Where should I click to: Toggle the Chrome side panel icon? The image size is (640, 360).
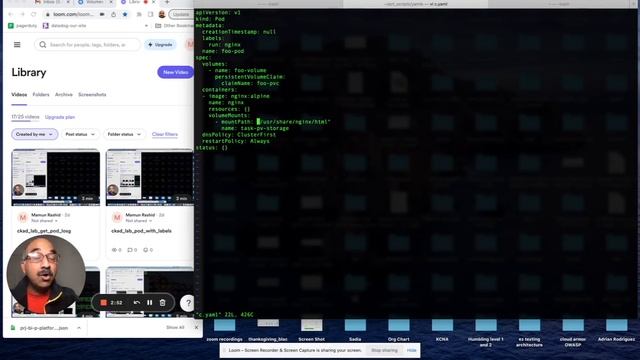pos(151,14)
